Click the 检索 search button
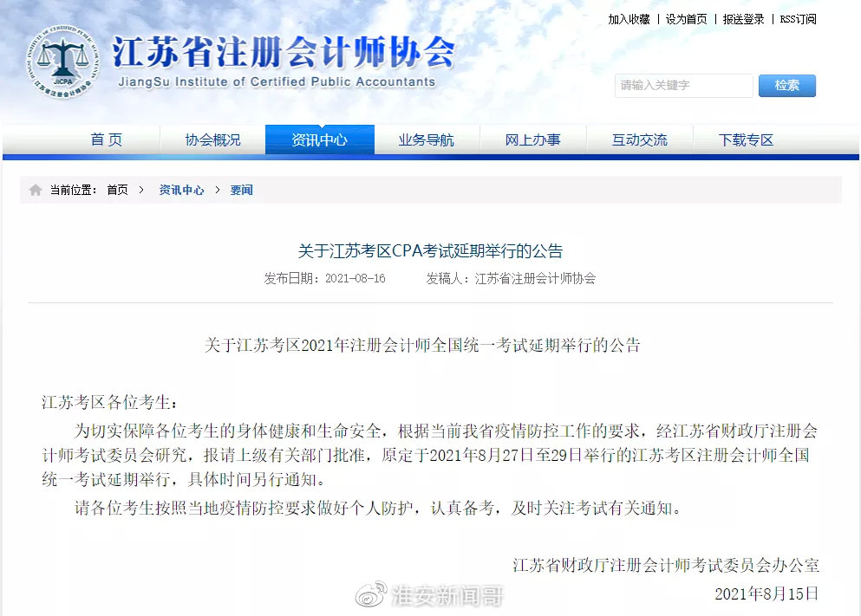861x616 pixels. (787, 86)
